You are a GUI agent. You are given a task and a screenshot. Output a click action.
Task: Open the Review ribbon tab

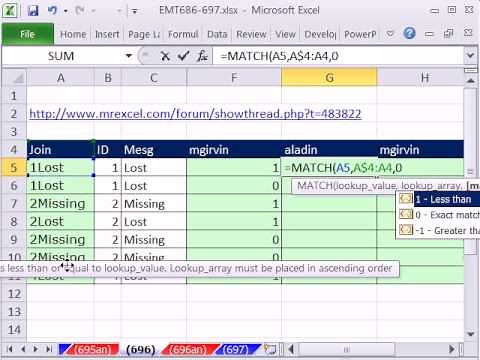pyautogui.click(x=251, y=34)
